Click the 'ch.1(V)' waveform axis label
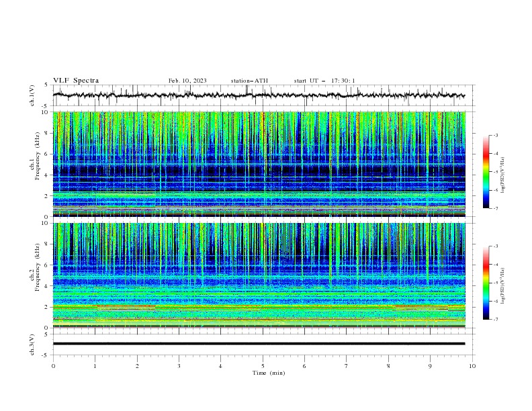This screenshot has height=411, width=532. [32, 95]
